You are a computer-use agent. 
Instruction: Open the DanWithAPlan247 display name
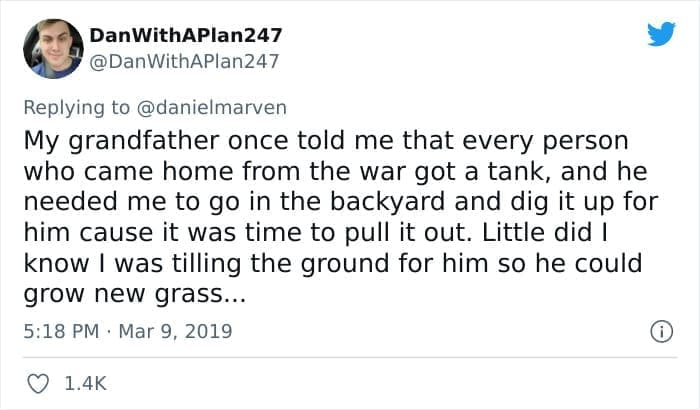coord(186,35)
